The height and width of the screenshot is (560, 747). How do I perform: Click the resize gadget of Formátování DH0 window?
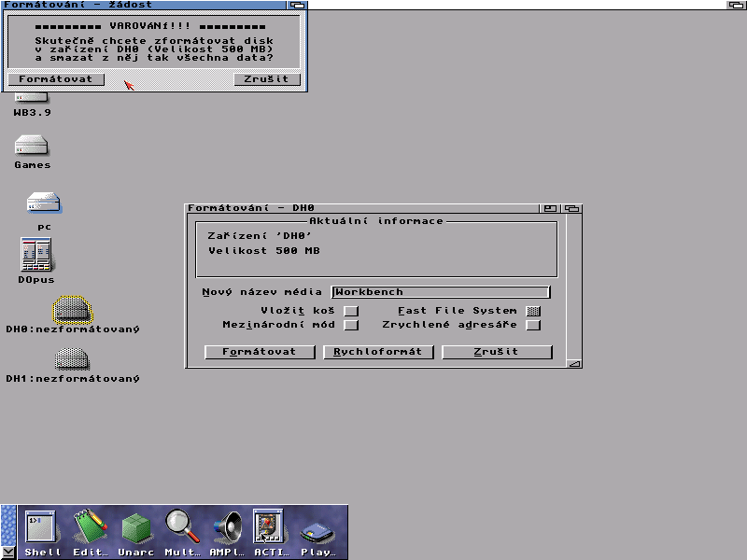(x=574, y=363)
